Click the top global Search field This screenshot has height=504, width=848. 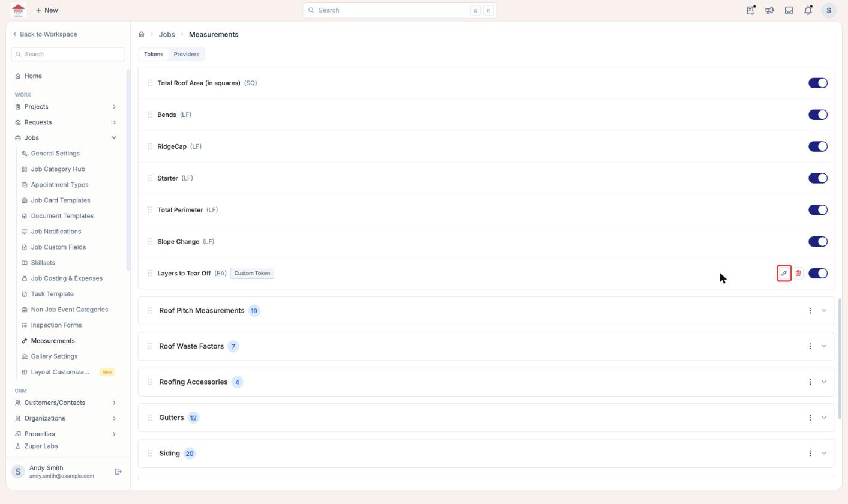[x=400, y=10]
